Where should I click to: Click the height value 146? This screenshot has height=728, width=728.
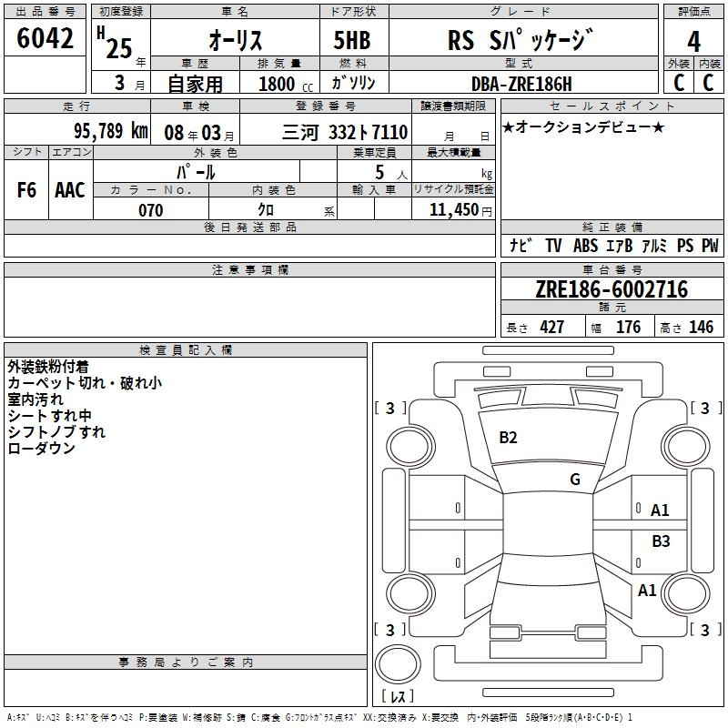click(701, 328)
